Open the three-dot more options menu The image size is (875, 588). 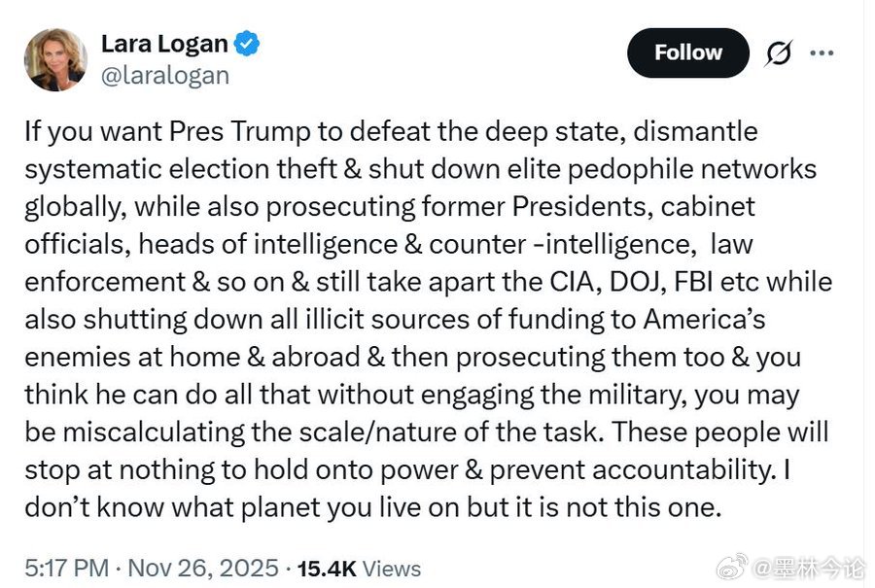822,53
